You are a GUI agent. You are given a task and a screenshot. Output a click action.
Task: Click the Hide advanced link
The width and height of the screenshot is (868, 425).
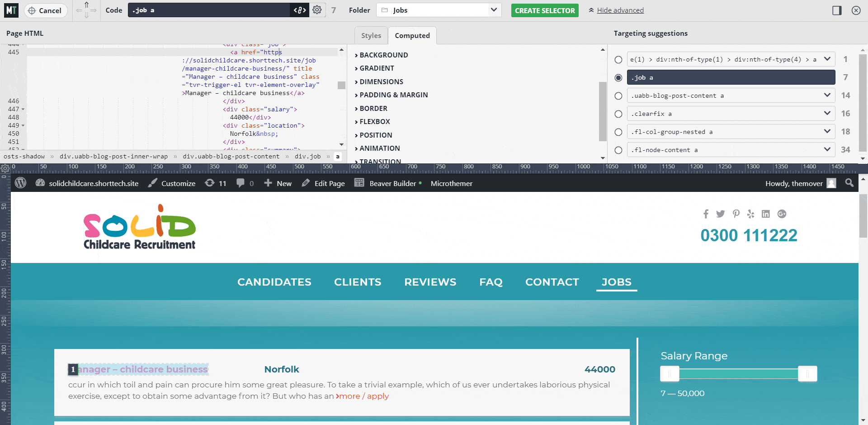click(619, 10)
